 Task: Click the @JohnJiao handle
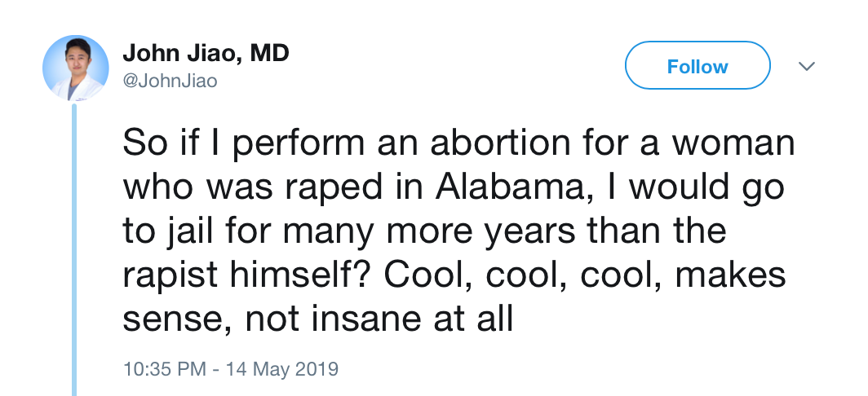pyautogui.click(x=170, y=81)
